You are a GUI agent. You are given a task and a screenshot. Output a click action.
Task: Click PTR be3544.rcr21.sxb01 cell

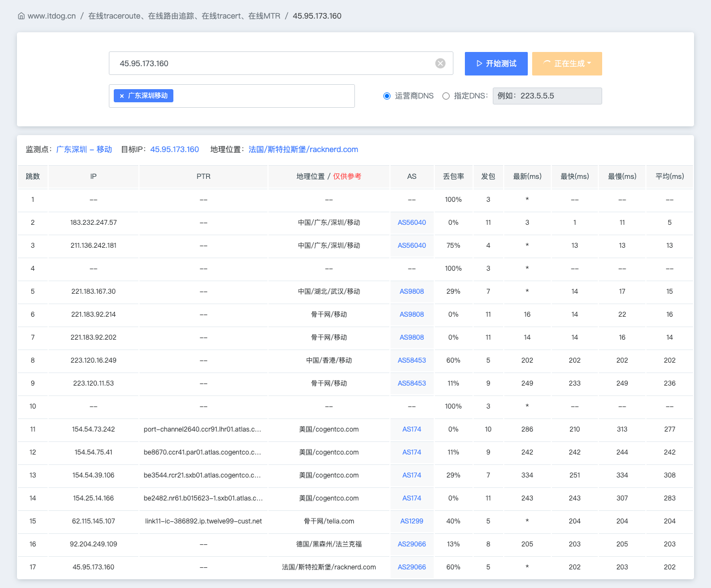[x=203, y=475]
